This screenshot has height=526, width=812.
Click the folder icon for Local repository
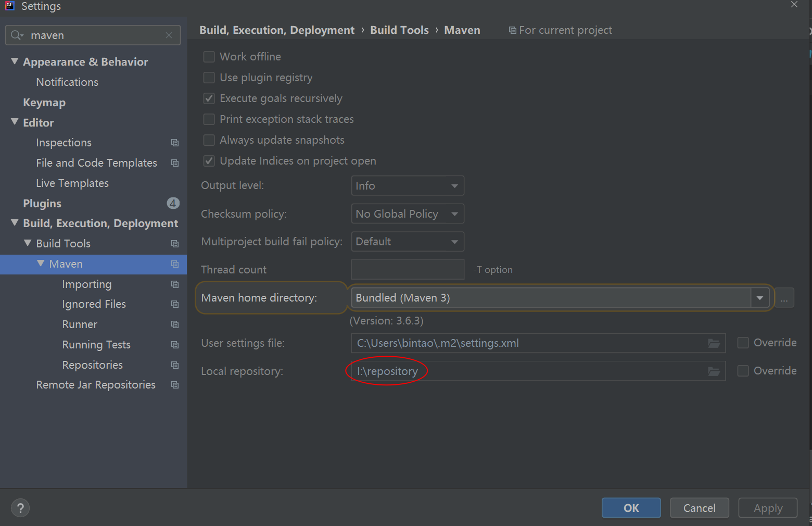(714, 371)
